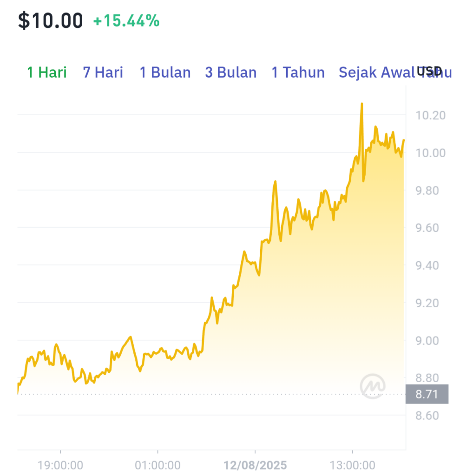The image size is (473, 476).
Task: Show the 1 Bulan chart range
Action: point(165,72)
